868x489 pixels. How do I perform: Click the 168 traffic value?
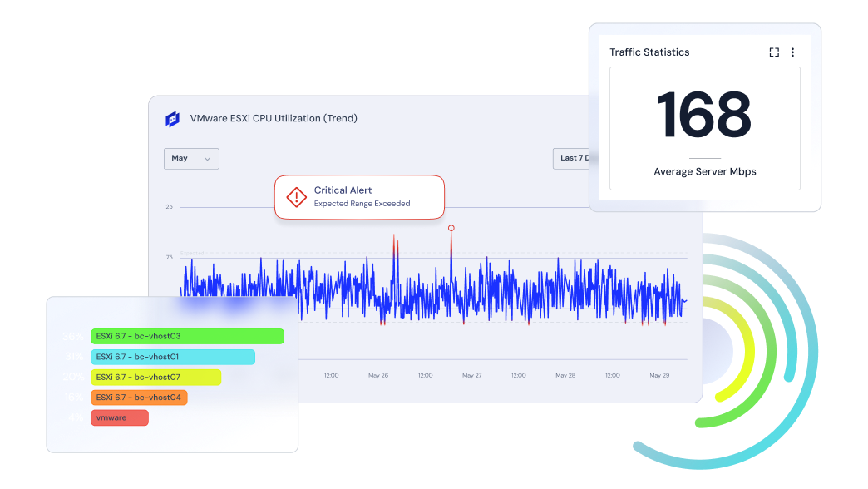tap(704, 115)
